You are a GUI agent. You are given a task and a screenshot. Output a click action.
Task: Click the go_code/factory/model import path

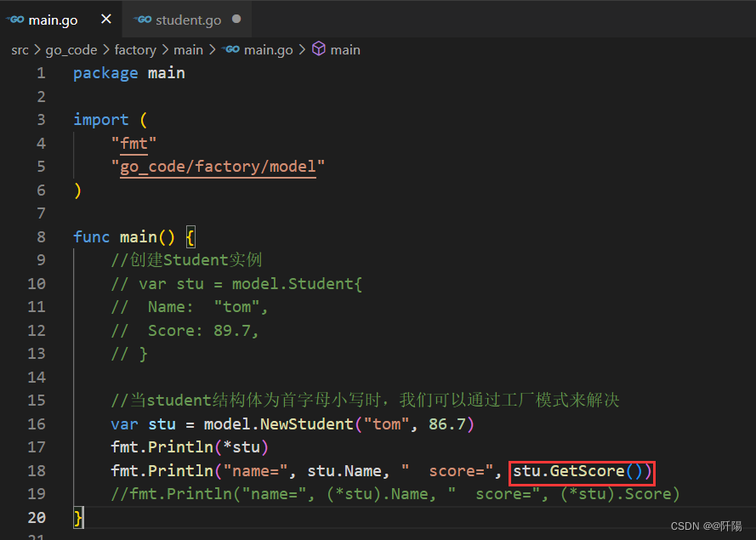tap(219, 166)
